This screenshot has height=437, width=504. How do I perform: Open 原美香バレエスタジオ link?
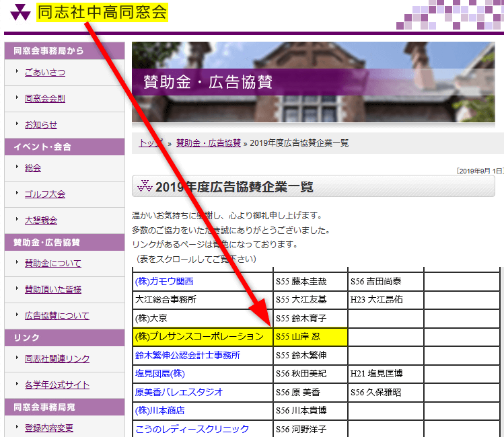(x=179, y=393)
